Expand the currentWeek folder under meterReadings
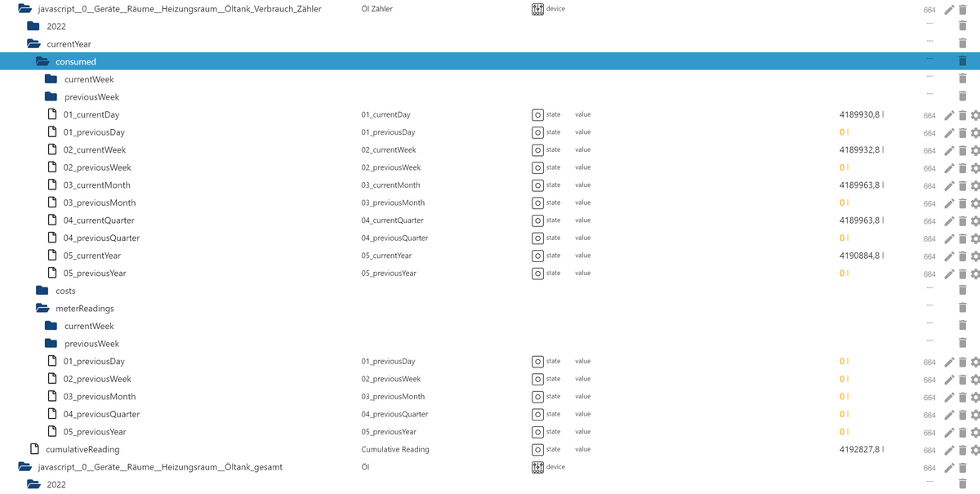980x494 pixels. point(51,326)
